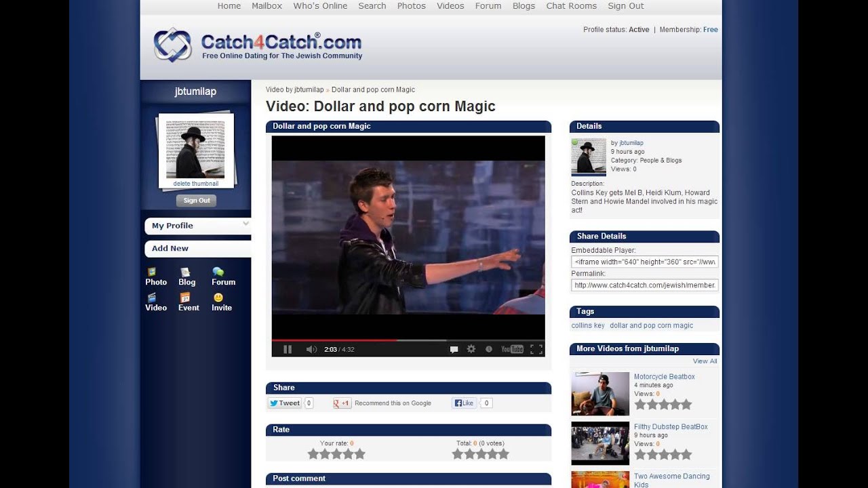The image size is (868, 488).
Task: Enter fullscreen mode in video player
Action: tap(536, 349)
